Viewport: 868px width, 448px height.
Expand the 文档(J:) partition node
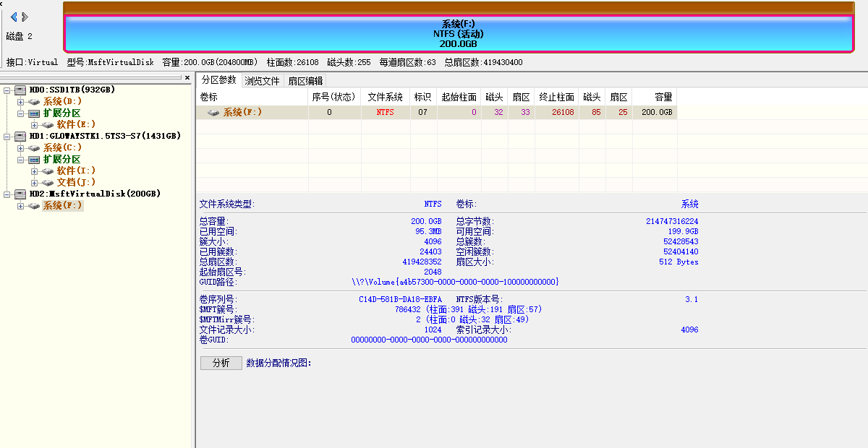pos(35,183)
